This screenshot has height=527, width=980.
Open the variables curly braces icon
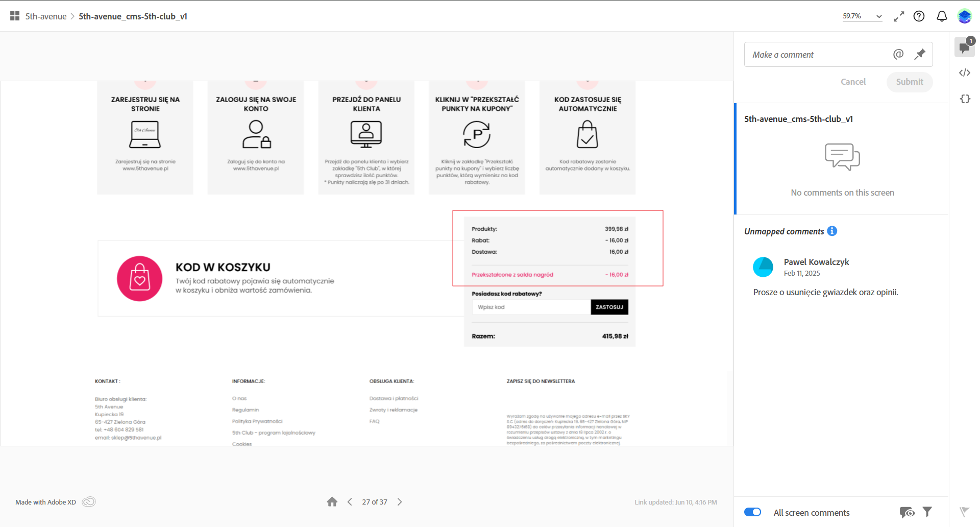pyautogui.click(x=965, y=99)
